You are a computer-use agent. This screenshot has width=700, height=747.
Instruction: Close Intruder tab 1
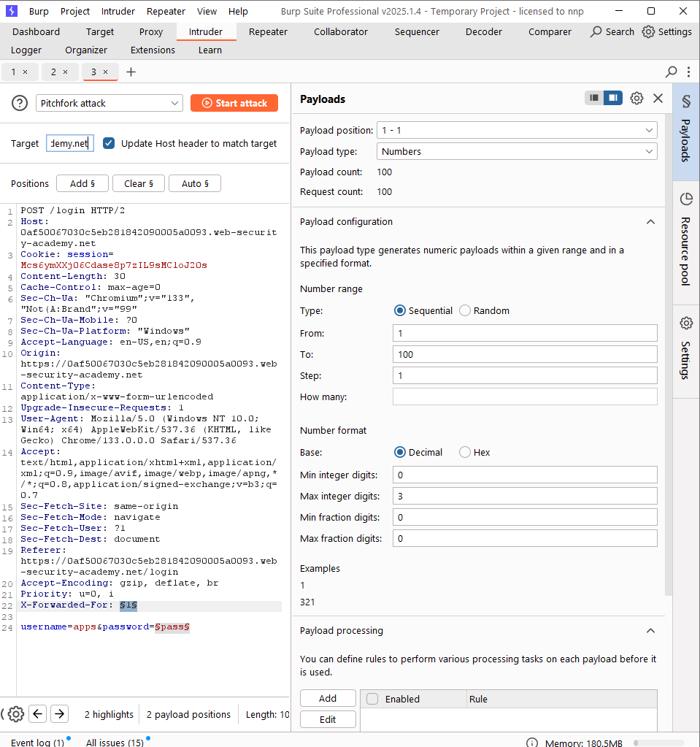26,72
